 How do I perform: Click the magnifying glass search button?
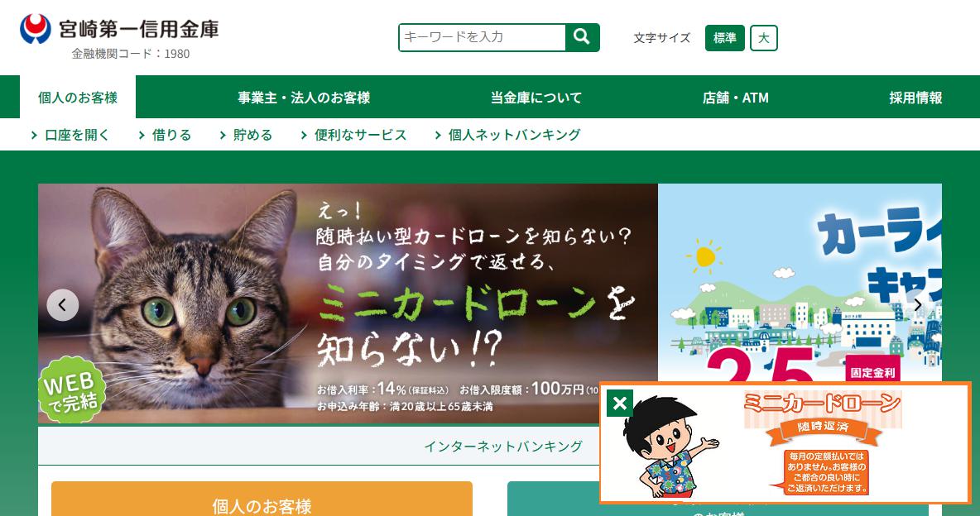582,37
